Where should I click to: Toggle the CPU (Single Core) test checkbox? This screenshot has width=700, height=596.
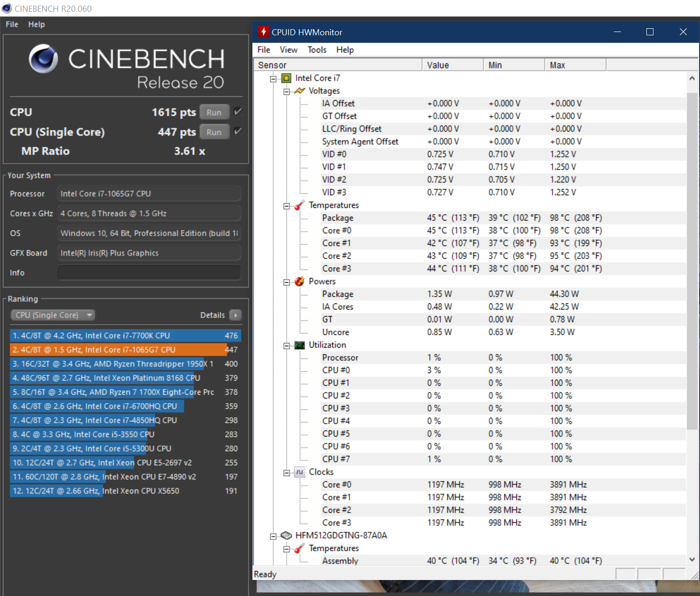click(238, 131)
